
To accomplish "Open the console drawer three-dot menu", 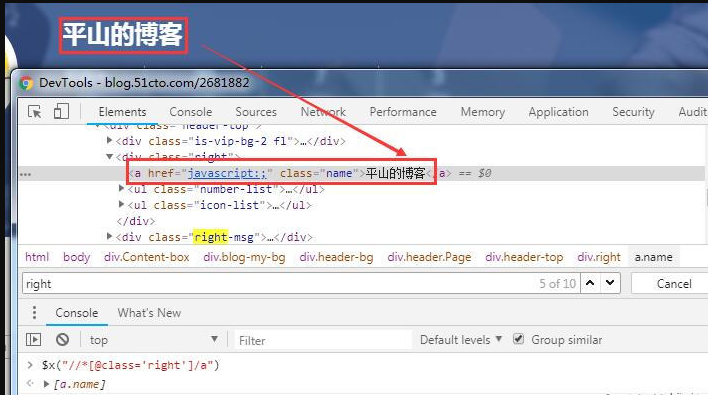I will click(34, 312).
